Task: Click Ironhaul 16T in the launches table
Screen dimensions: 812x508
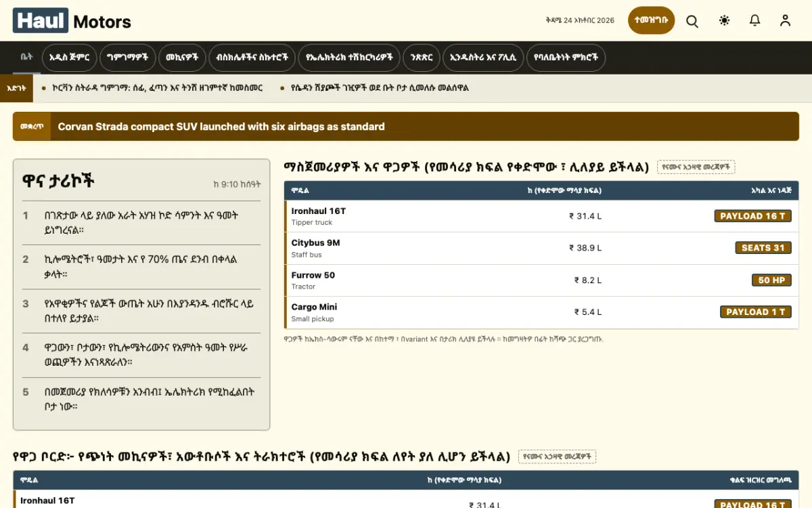Action: click(x=319, y=211)
